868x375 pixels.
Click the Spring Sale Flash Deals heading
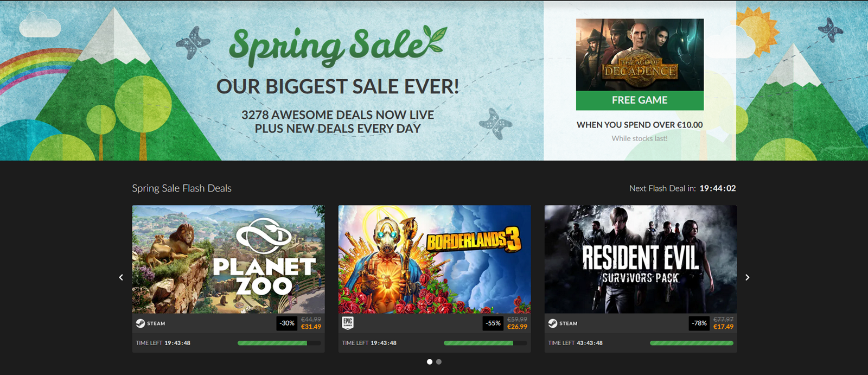(x=182, y=188)
